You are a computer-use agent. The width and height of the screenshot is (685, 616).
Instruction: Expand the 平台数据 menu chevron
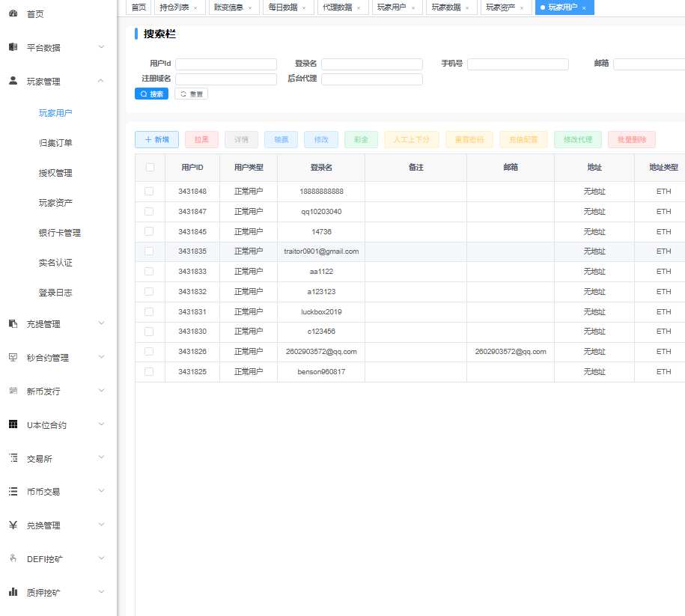coord(102,47)
